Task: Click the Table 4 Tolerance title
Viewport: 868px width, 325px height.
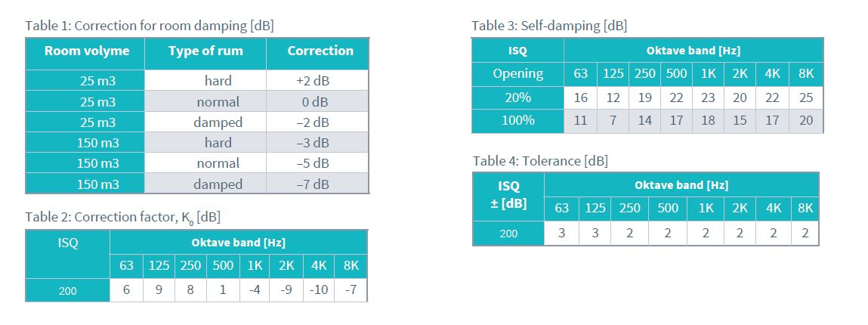Action: (539, 161)
